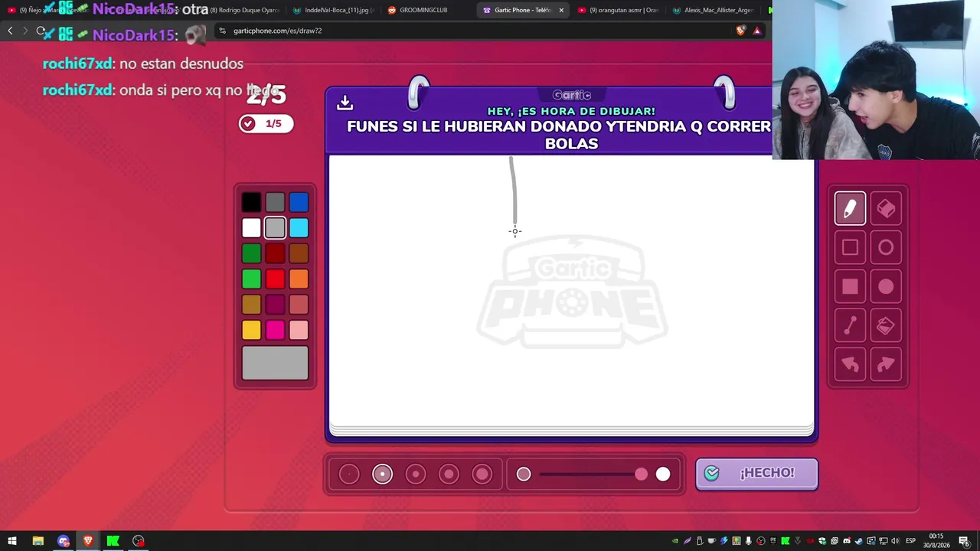Open the Brave shields icon
Image resolution: width=980 pixels, height=551 pixels.
pos(741,31)
